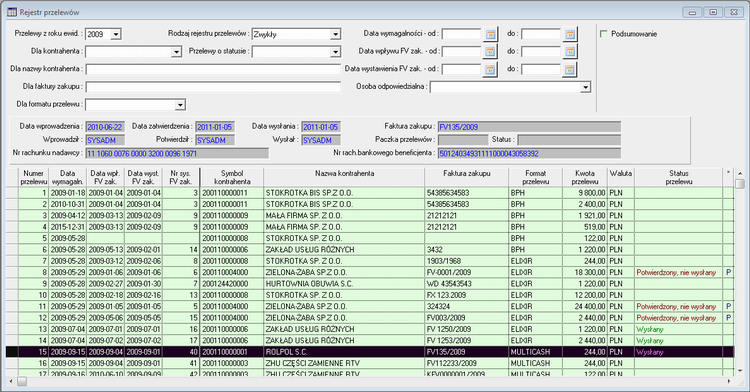Click amount 24 400,00 in row 11
Image resolution: width=750 pixels, height=392 pixels.
[x=590, y=306]
